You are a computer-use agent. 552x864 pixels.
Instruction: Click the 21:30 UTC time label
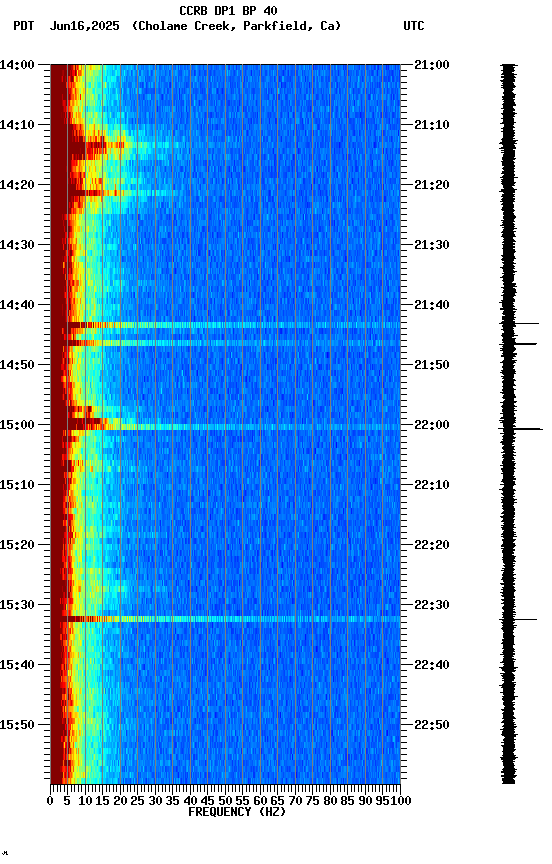pyautogui.click(x=431, y=245)
